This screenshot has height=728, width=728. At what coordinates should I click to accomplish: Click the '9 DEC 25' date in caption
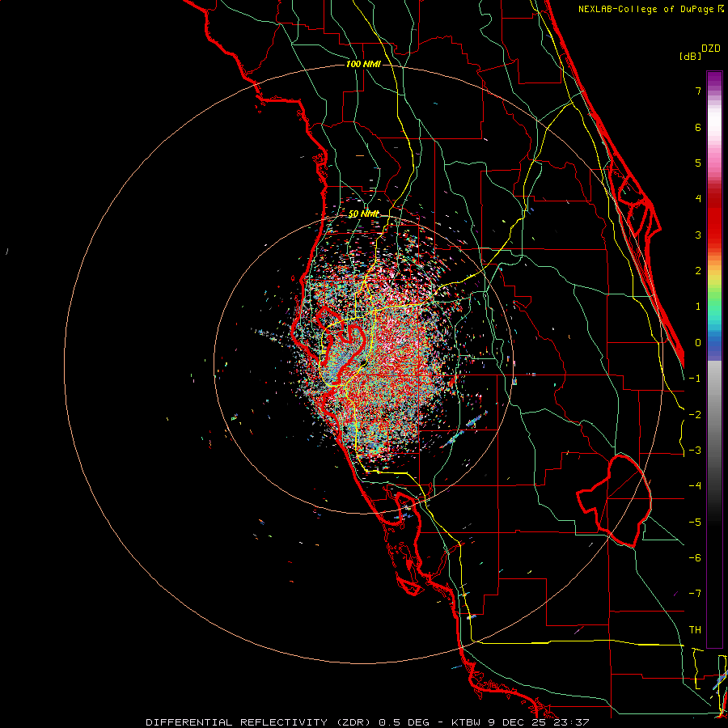517,722
